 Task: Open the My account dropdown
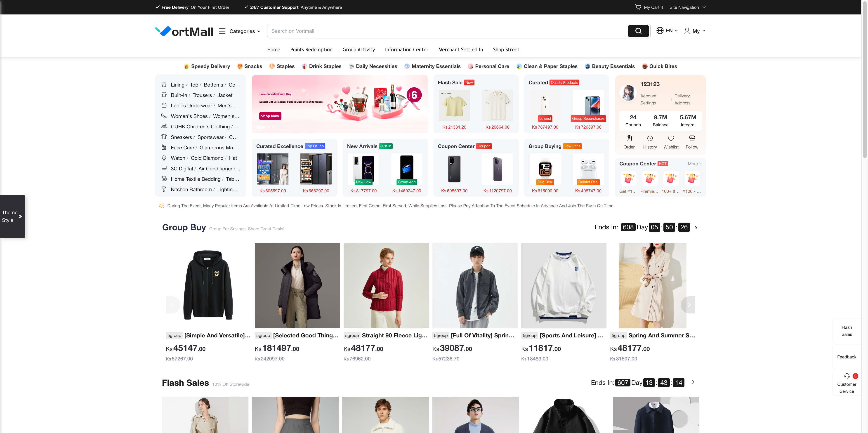[x=698, y=31]
